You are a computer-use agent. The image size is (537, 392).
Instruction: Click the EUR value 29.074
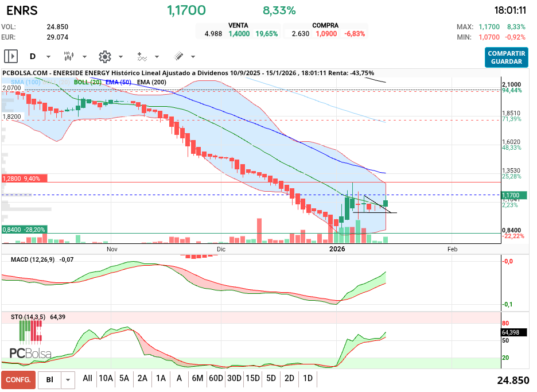coord(57,37)
